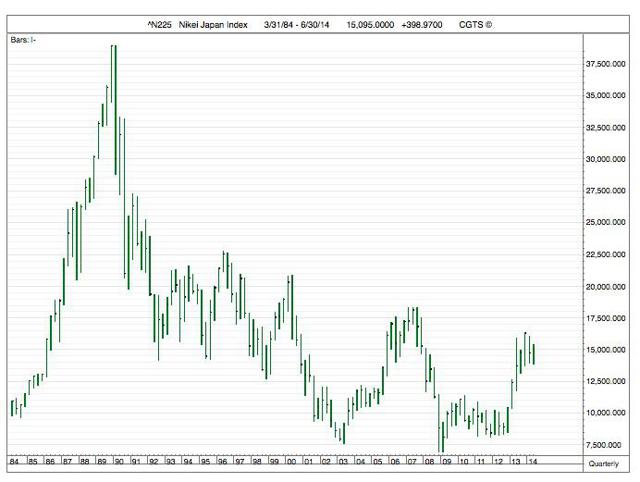Click the 02 year marker on time axis
Screen dimensions: 640x482
click(x=326, y=462)
